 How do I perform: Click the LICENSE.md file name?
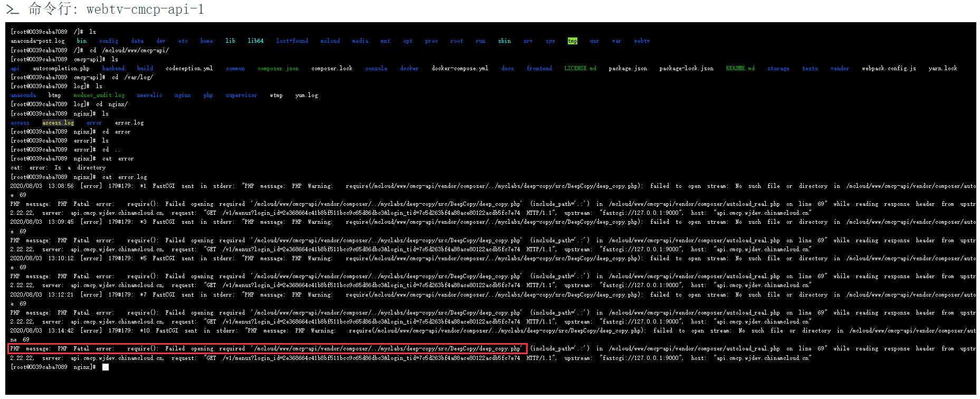click(581, 68)
